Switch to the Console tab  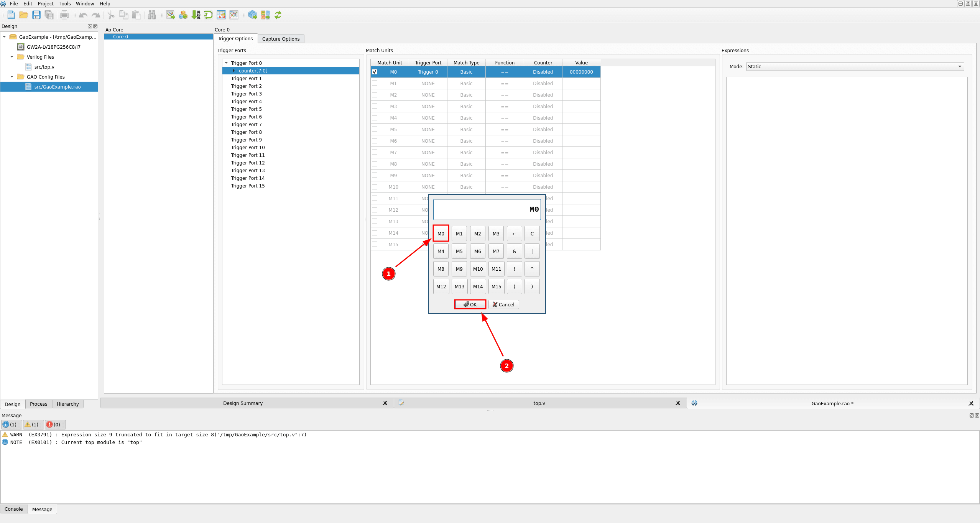coord(14,509)
